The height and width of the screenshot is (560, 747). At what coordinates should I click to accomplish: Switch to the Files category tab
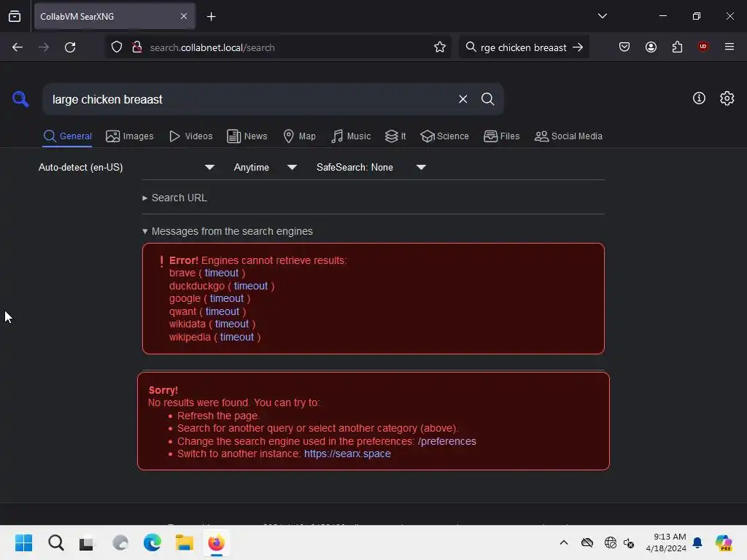[x=501, y=136]
